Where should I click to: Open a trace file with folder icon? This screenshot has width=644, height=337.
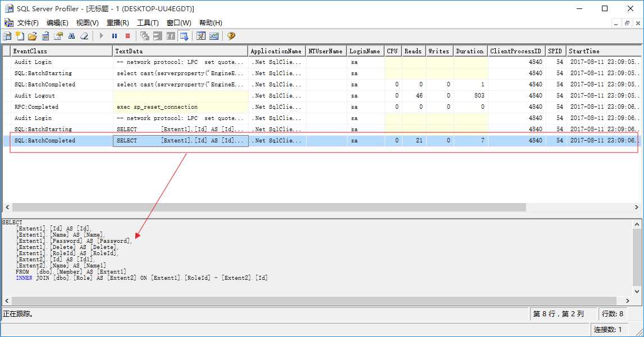tap(33, 36)
